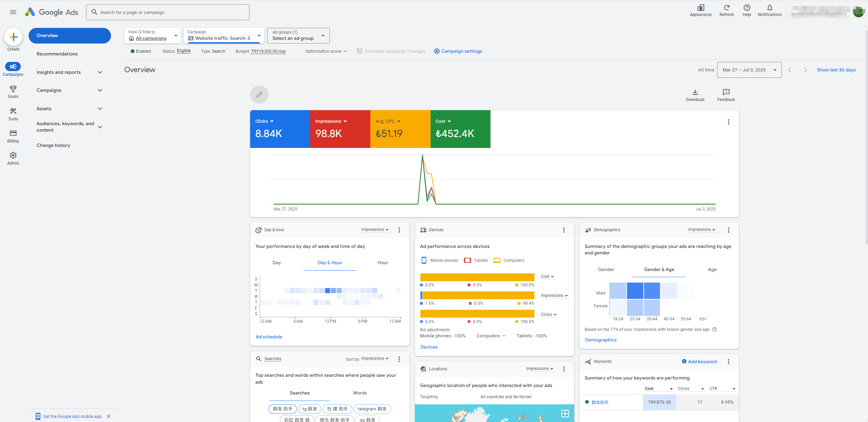Change the Cost scorecard metric
Viewport: 868px width, 422px height.
coord(443,121)
